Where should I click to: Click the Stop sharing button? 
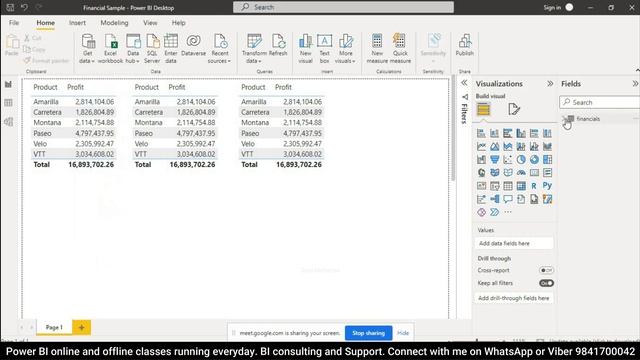[369, 333]
